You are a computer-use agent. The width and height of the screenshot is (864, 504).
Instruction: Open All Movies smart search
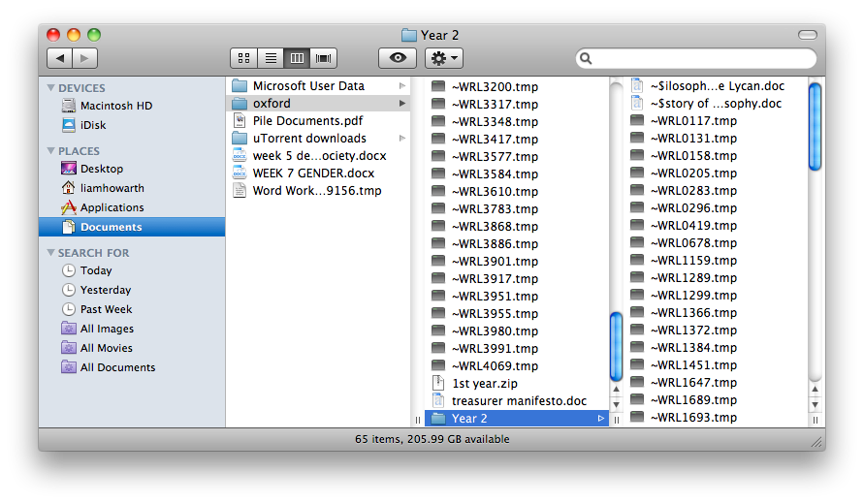132,348
